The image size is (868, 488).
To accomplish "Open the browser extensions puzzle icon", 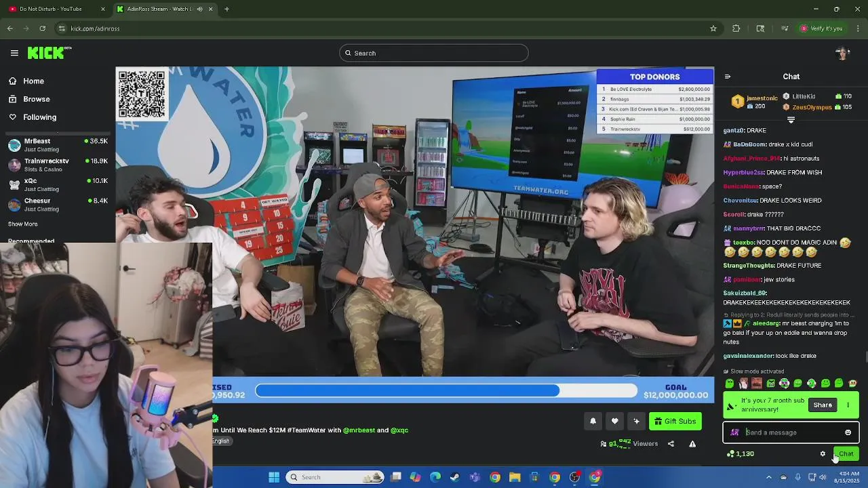I will point(736,28).
